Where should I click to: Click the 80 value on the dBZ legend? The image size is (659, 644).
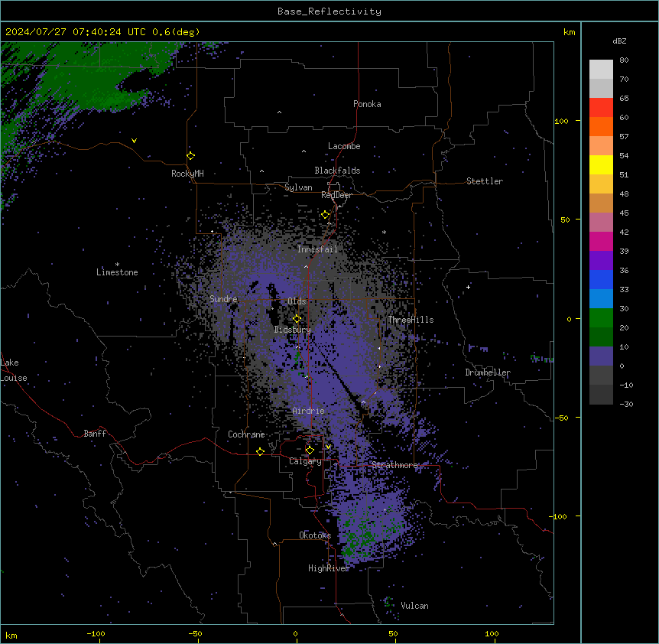pos(624,60)
